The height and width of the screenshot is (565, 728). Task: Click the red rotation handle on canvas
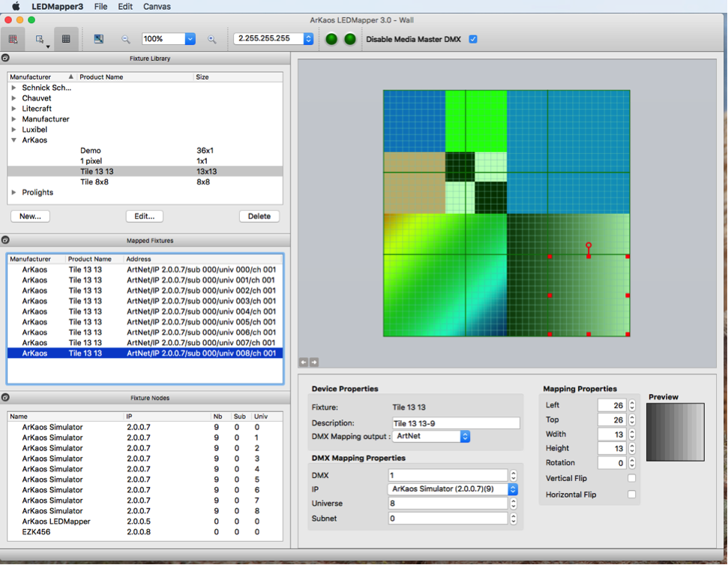(589, 245)
